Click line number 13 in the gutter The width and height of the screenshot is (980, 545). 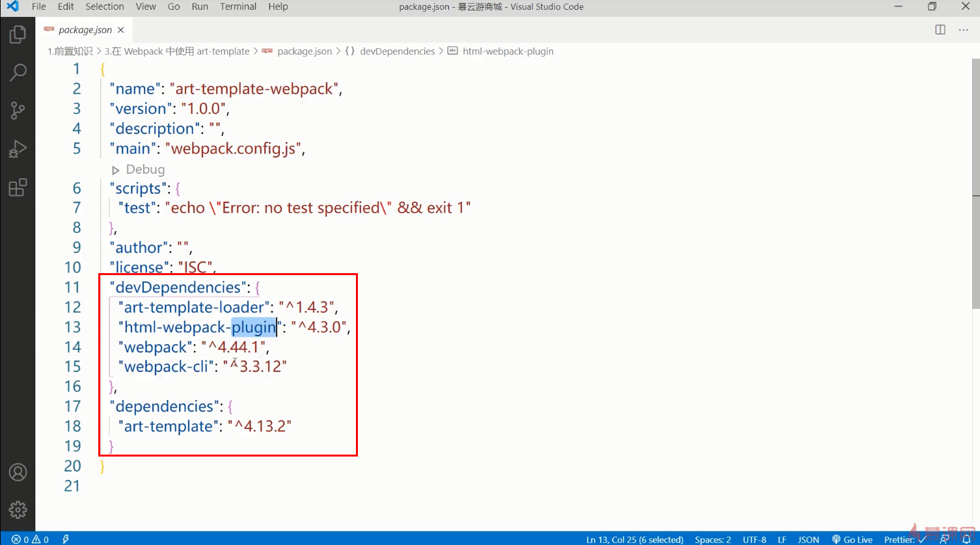72,327
